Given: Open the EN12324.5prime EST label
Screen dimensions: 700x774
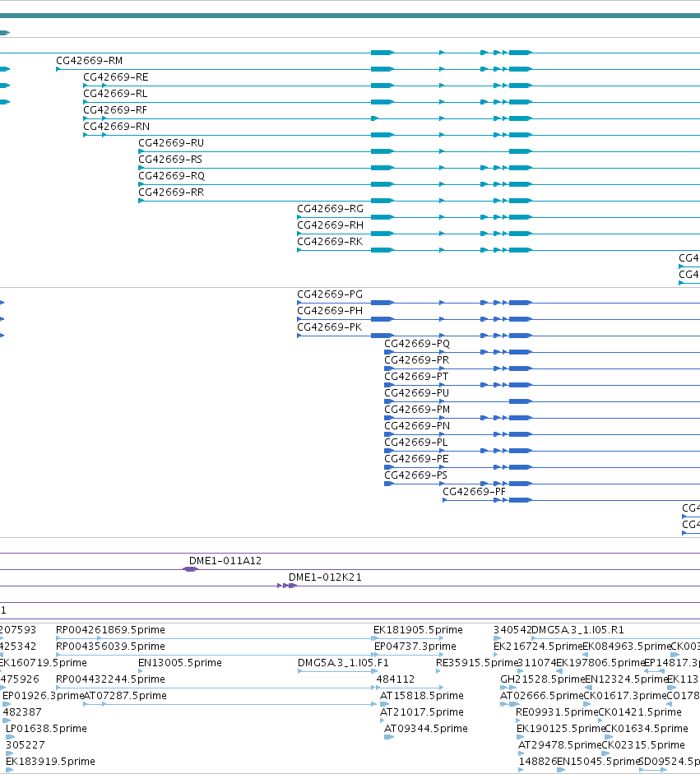Looking at the screenshot, I should [x=627, y=679].
